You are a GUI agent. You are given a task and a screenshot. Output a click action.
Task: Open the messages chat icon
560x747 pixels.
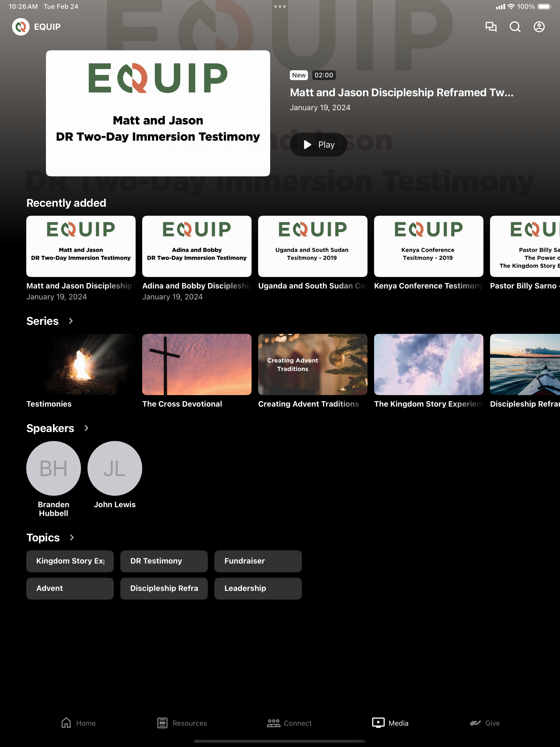(x=491, y=27)
